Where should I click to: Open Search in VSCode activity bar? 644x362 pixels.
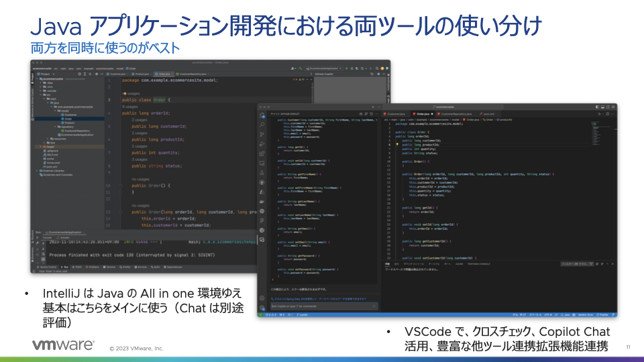tap(262, 125)
